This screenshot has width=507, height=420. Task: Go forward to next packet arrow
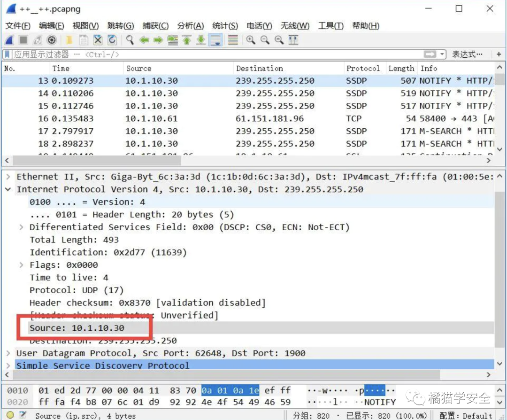(158, 40)
